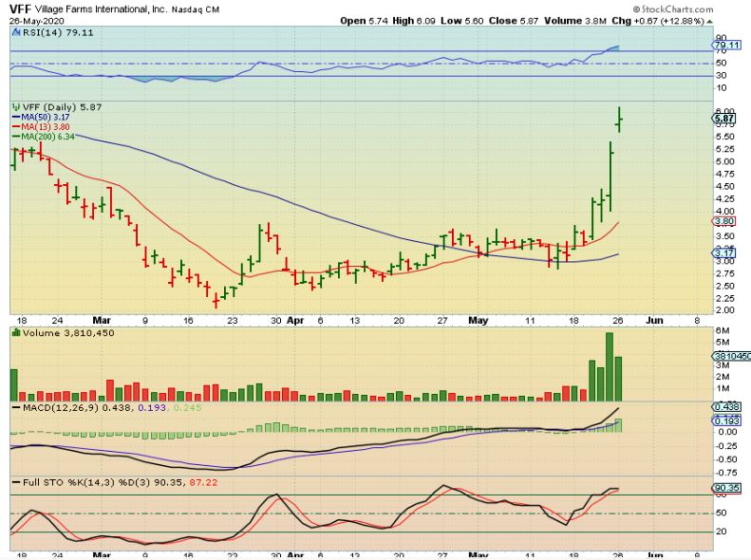Click the Apr label on price chart date axis
Screen dimensions: 751x560
point(295,320)
